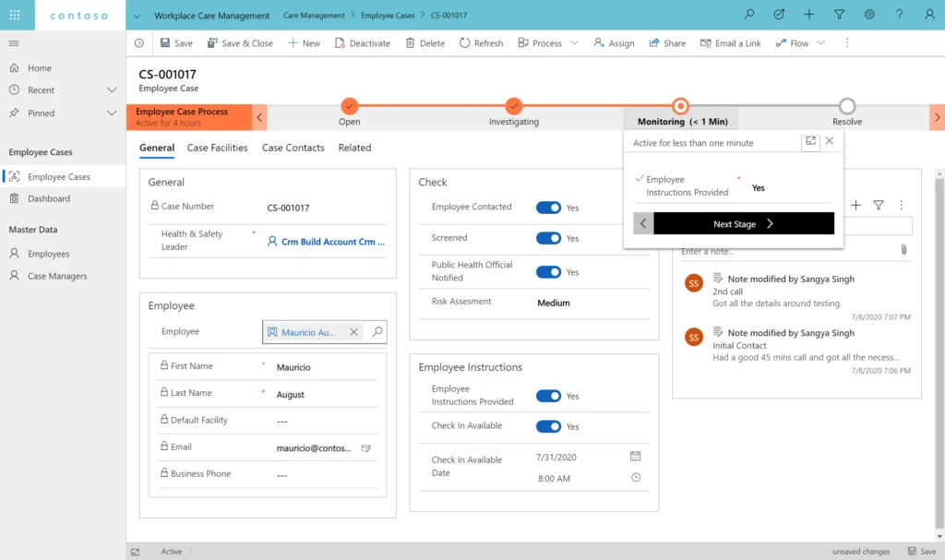945x560 pixels.
Task: Click the Next Stage button
Action: (x=734, y=223)
